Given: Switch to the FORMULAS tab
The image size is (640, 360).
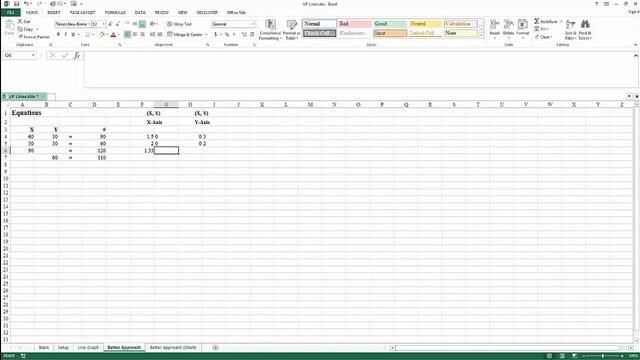Looking at the screenshot, I should (x=115, y=13).
